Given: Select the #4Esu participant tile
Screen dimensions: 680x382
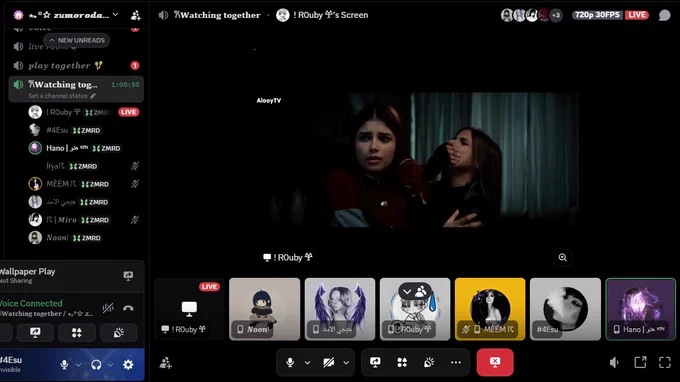Looking at the screenshot, I should click(x=566, y=309).
